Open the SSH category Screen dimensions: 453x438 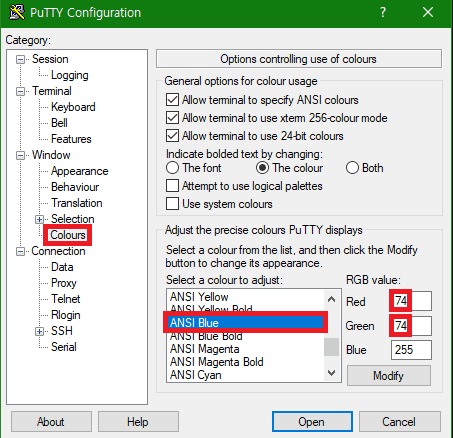pyautogui.click(x=62, y=331)
